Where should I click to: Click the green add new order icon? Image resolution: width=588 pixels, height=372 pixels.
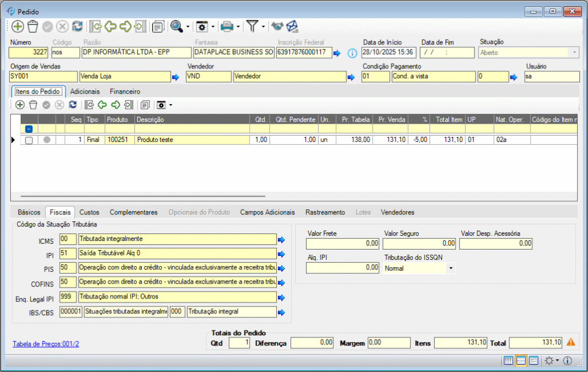(x=17, y=26)
